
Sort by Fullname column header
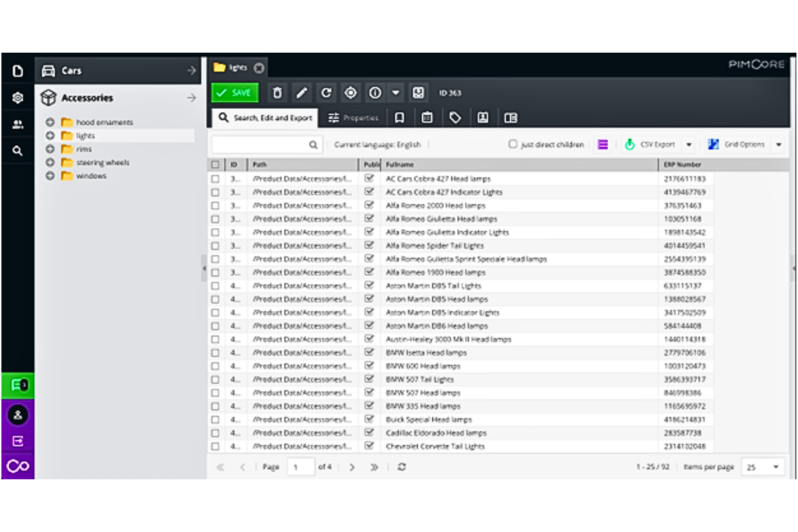click(520, 164)
